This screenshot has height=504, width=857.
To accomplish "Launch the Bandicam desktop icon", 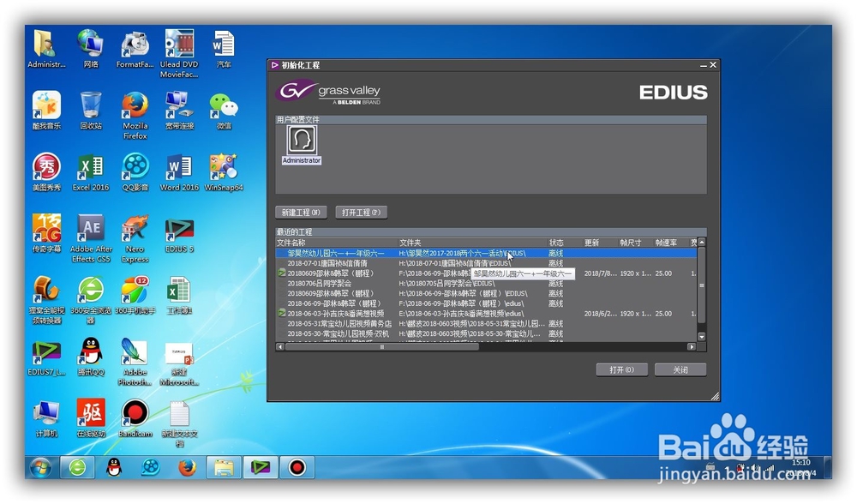I will [x=135, y=418].
